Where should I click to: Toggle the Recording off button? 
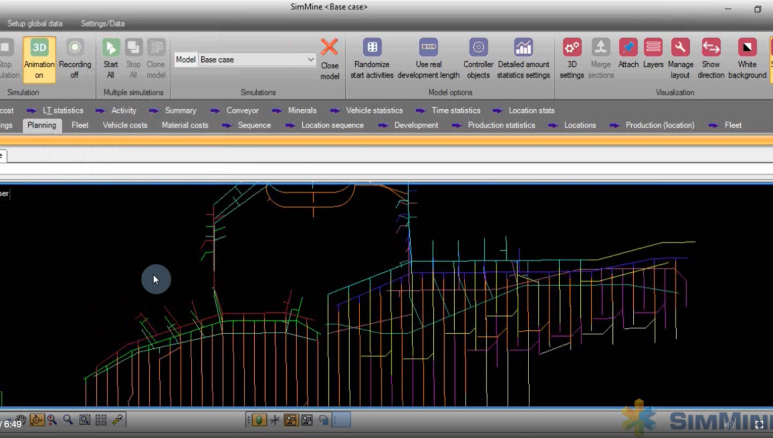(75, 59)
